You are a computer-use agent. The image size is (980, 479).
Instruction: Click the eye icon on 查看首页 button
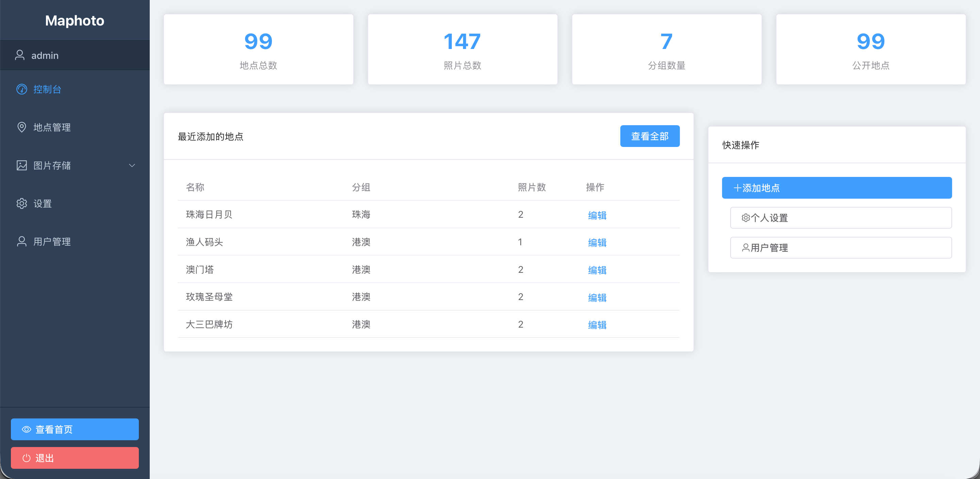26,429
